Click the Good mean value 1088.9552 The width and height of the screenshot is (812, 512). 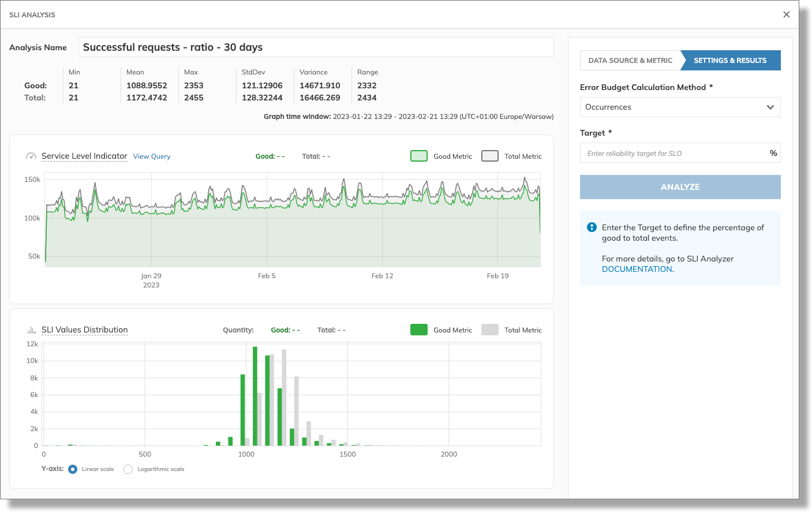click(x=147, y=85)
